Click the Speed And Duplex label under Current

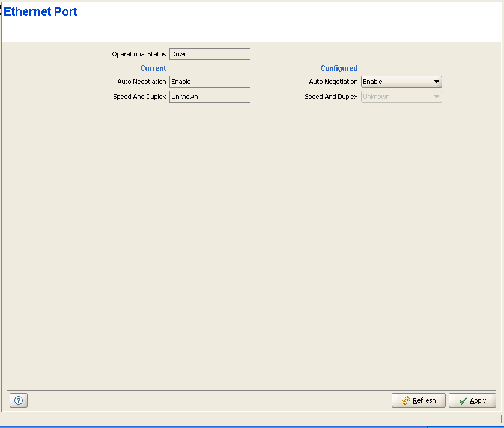[x=139, y=97]
